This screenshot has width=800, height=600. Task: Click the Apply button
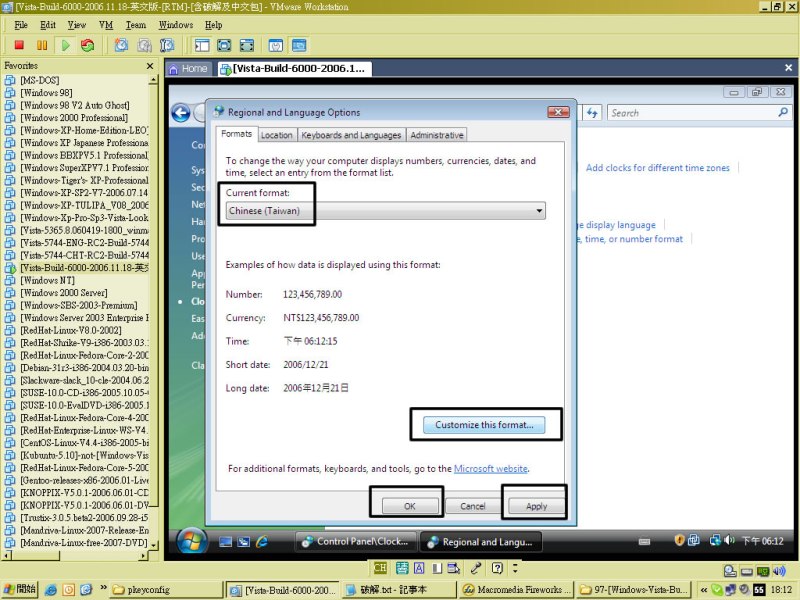point(536,506)
